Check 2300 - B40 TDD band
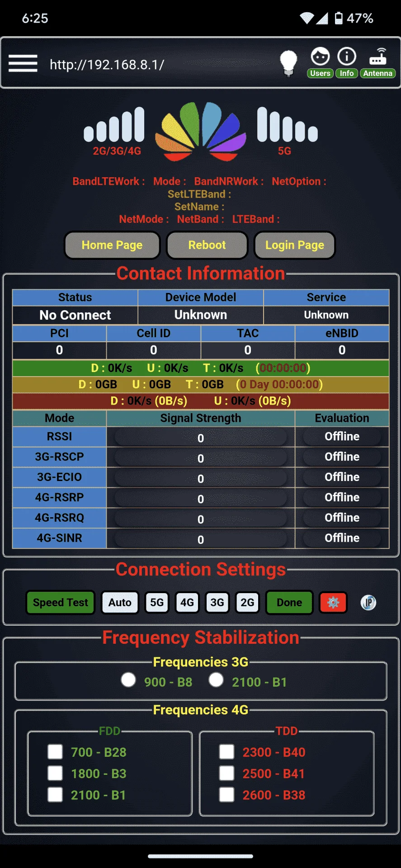 (x=226, y=752)
